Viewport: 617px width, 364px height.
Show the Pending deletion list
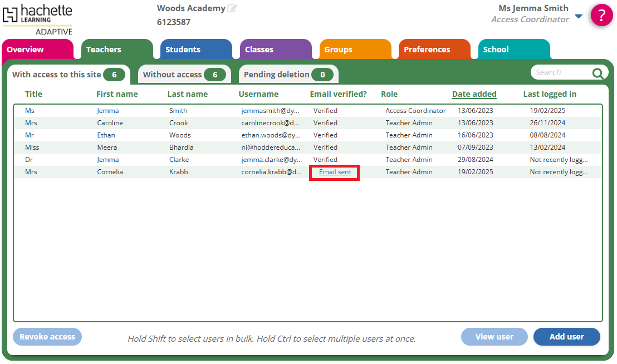pyautogui.click(x=288, y=75)
